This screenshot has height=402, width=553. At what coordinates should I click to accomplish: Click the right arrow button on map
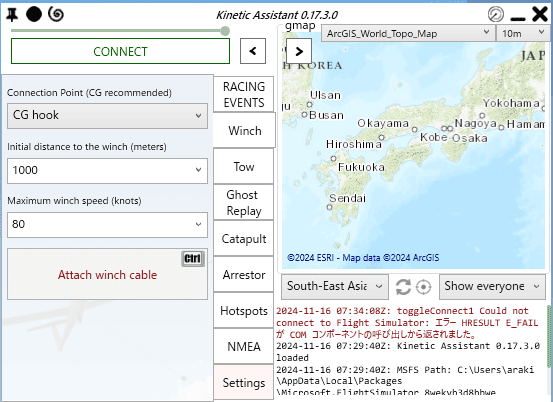click(299, 51)
